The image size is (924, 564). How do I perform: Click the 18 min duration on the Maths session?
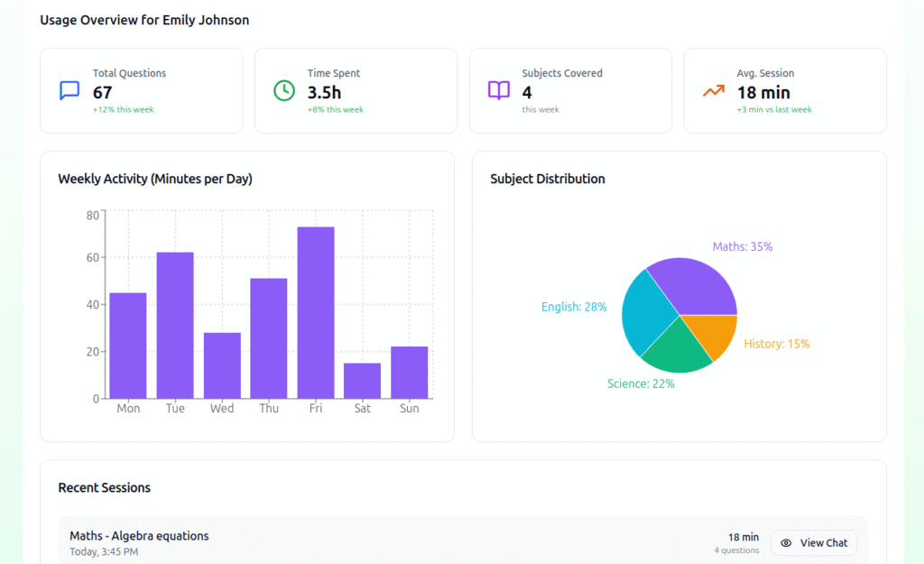(x=742, y=536)
